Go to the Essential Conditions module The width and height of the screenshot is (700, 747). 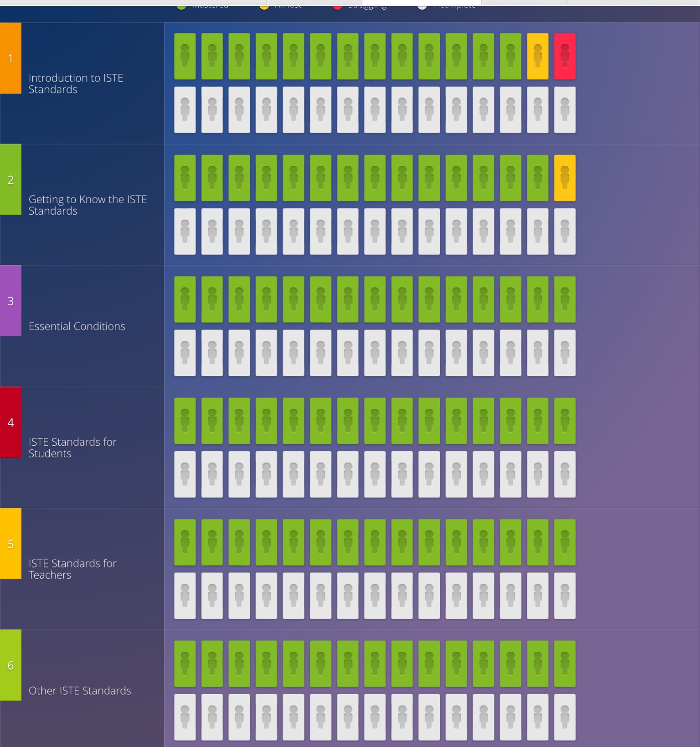pos(77,326)
